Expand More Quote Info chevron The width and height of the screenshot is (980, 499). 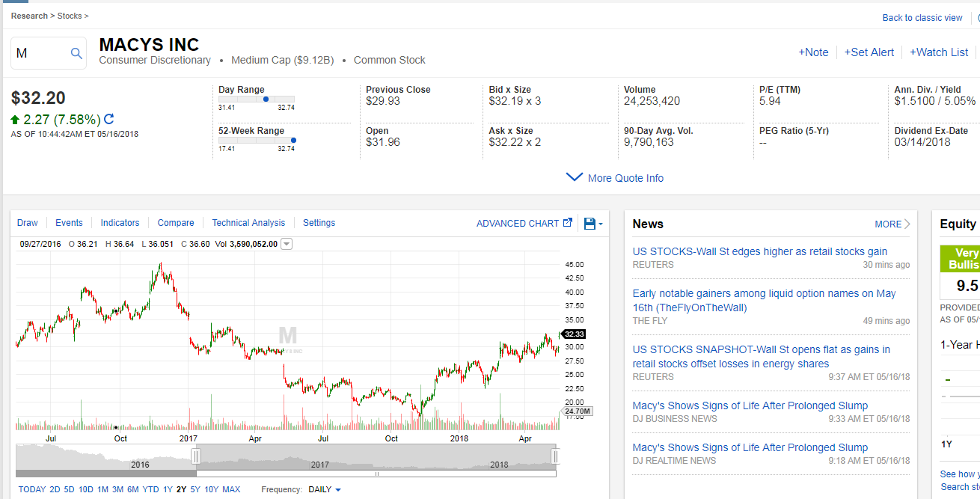[575, 178]
